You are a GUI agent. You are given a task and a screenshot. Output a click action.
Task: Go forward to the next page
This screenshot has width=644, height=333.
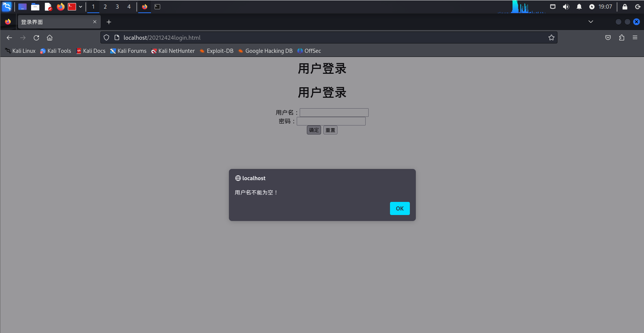click(x=23, y=37)
